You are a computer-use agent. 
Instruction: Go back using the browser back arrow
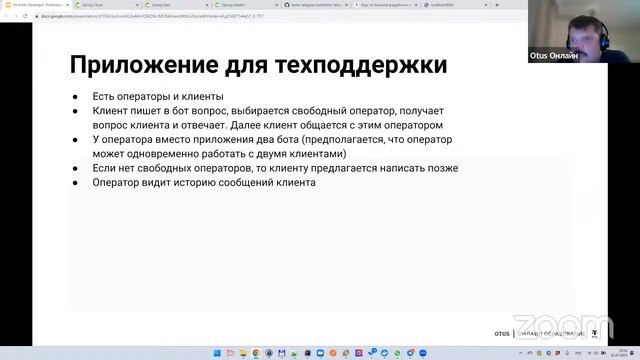coord(6,16)
